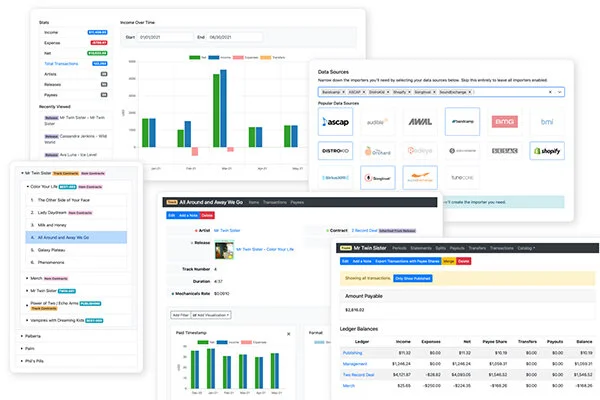Open Total Transactions stats link
Image resolution: width=600 pixels, height=400 pixels.
[61, 64]
